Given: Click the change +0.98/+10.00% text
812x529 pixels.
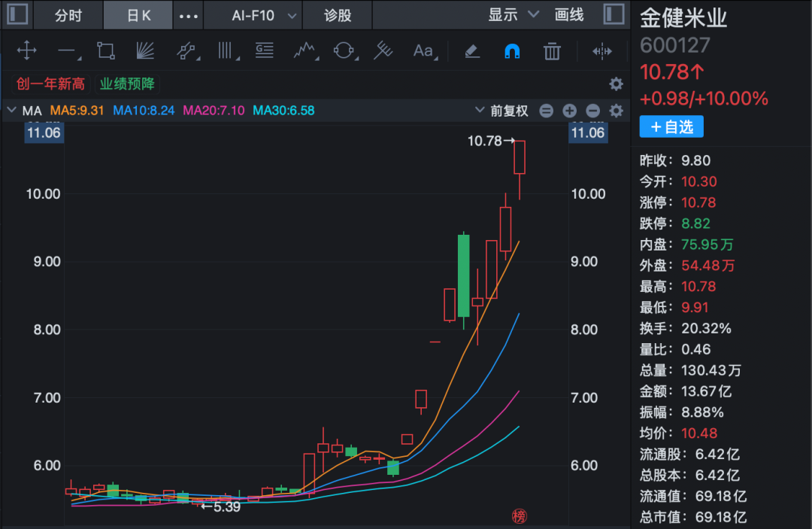Looking at the screenshot, I should click(704, 99).
